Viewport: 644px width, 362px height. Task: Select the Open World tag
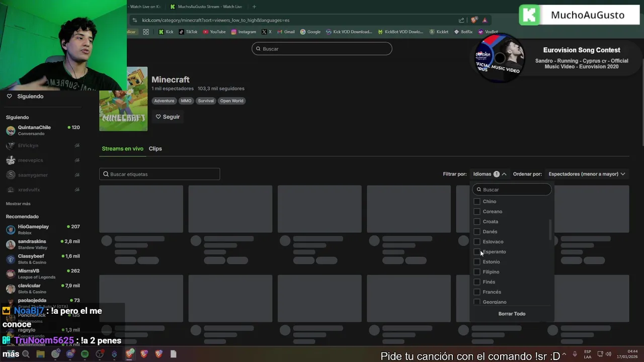[231, 101]
